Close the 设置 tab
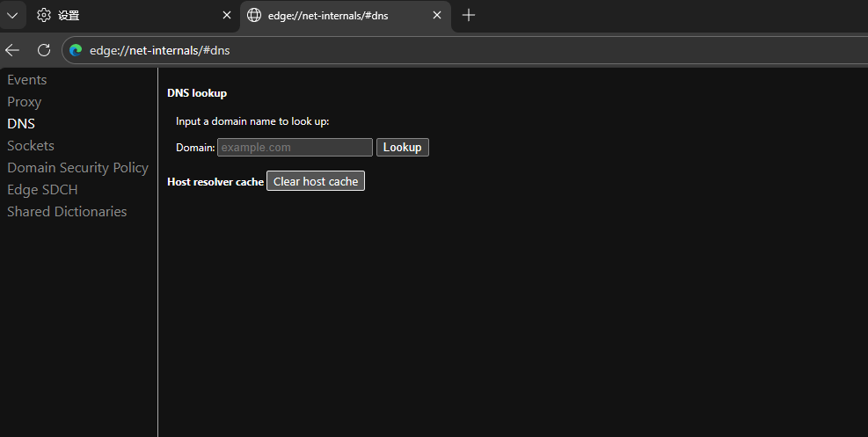 pyautogui.click(x=227, y=15)
